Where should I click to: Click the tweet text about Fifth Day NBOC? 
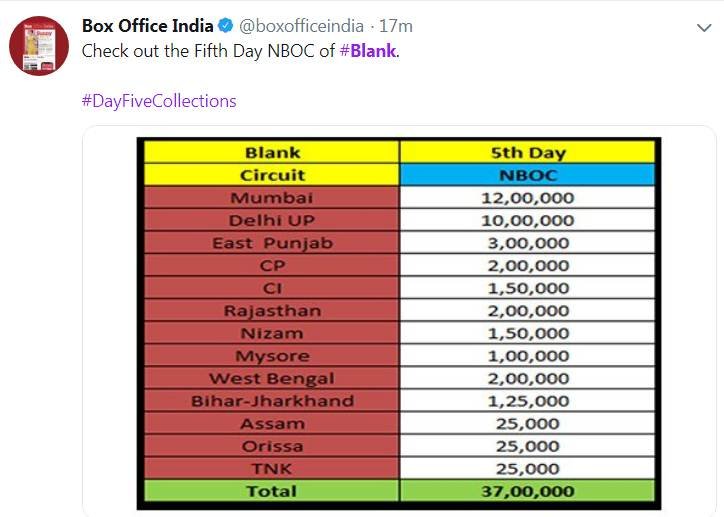pos(208,51)
